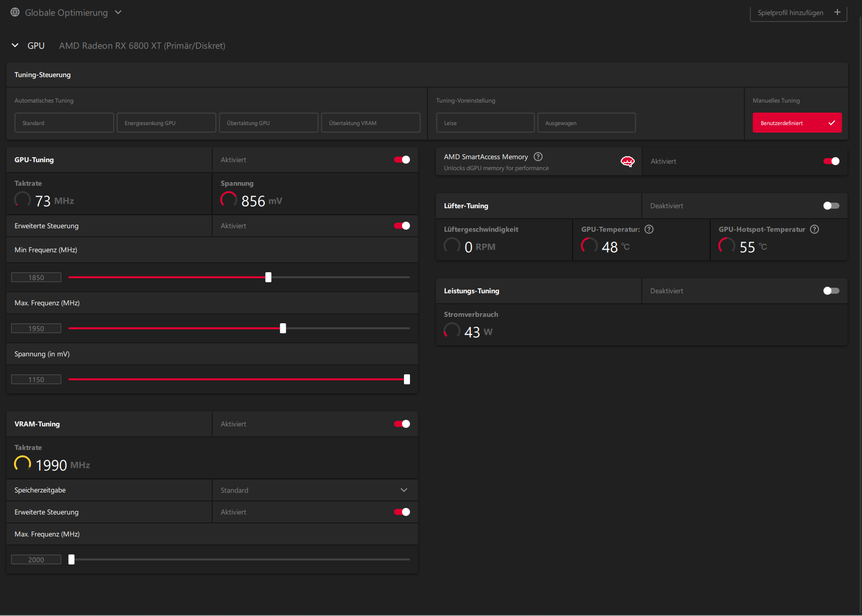
Task: Click the Lüftergeschwindigkeit gauge icon
Action: [452, 246]
